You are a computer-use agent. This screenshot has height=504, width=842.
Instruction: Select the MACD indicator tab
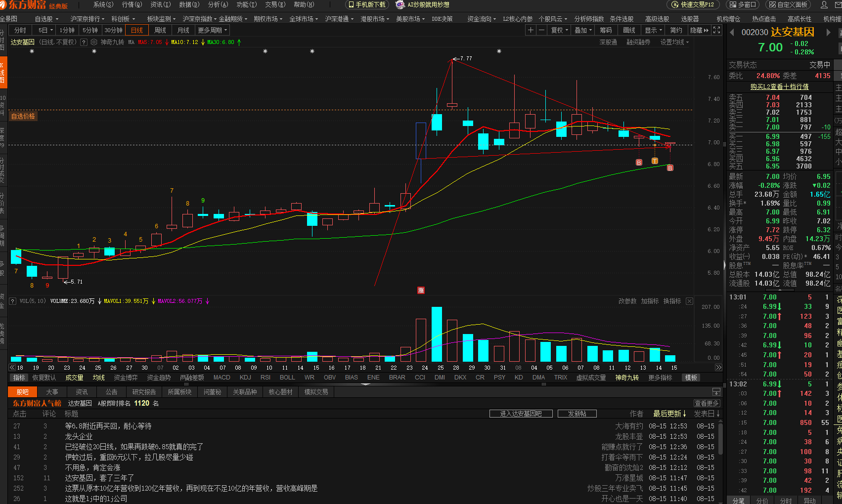click(x=222, y=378)
